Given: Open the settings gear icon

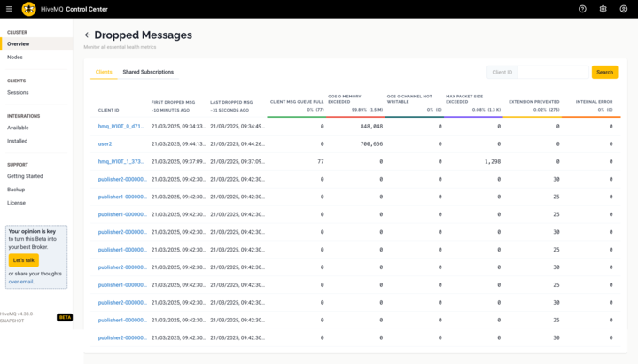Looking at the screenshot, I should pyautogui.click(x=603, y=9).
